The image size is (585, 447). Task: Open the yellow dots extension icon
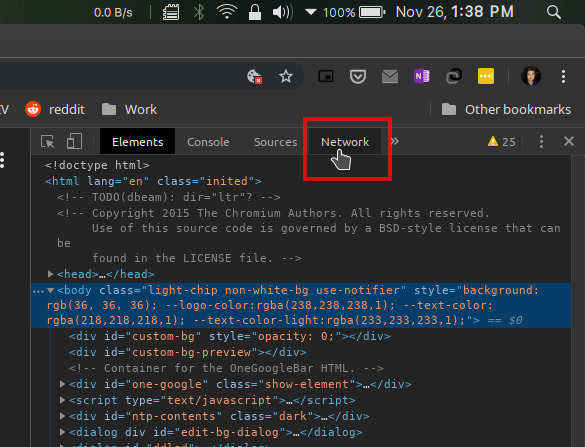pos(486,76)
